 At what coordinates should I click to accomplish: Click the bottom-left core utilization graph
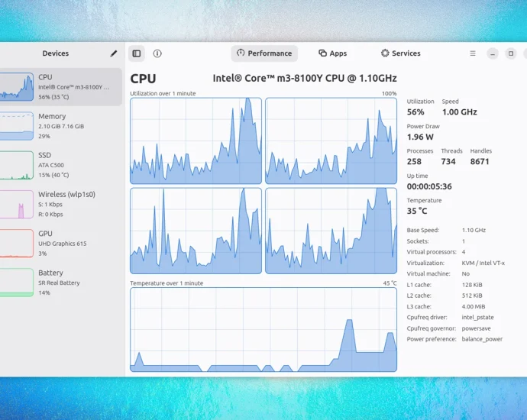pos(196,231)
